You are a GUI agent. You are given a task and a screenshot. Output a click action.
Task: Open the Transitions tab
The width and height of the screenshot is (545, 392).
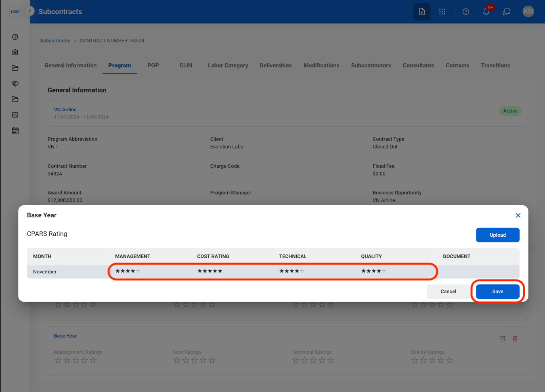click(x=495, y=65)
